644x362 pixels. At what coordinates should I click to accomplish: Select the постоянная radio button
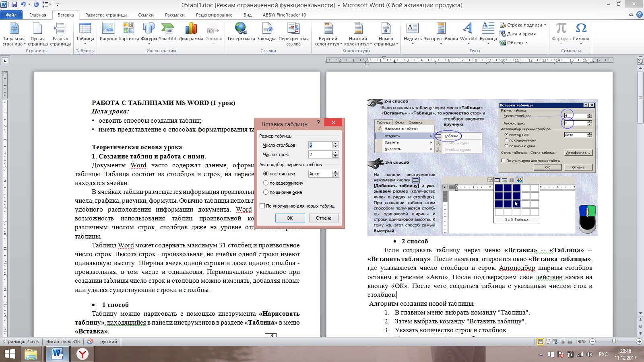[x=266, y=174]
